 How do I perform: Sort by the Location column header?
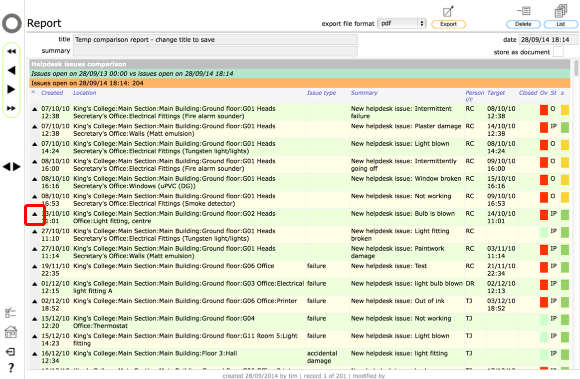[x=84, y=93]
